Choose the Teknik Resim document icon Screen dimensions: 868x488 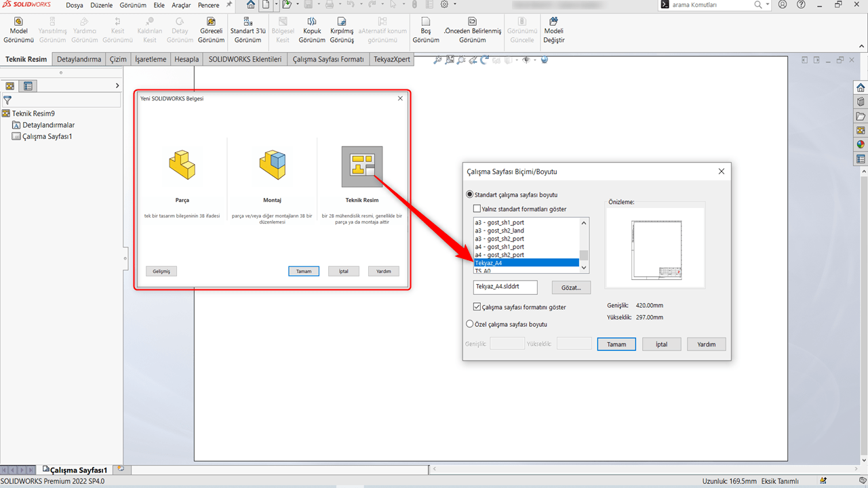point(362,166)
